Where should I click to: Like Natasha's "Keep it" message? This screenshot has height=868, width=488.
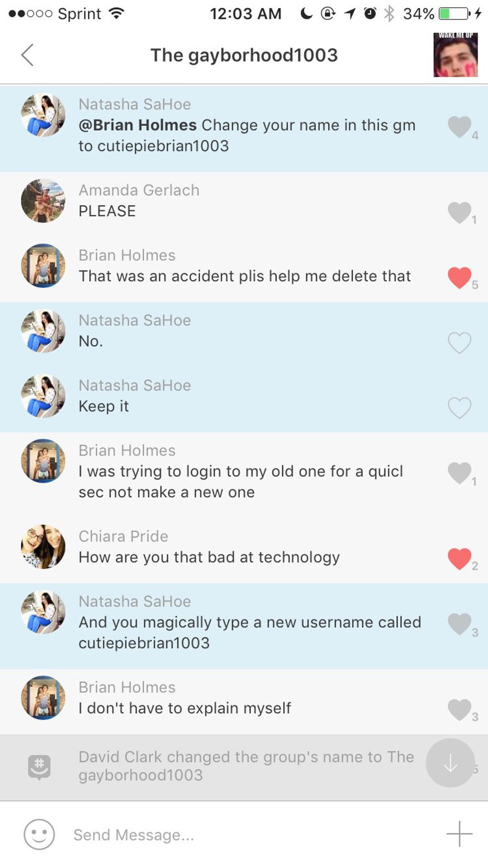tap(459, 408)
